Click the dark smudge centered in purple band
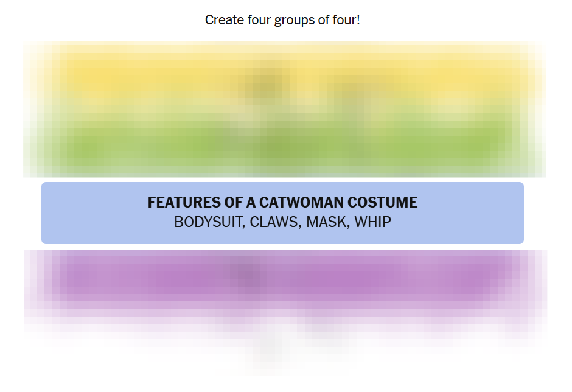This screenshot has height=392, width=572. click(245, 273)
